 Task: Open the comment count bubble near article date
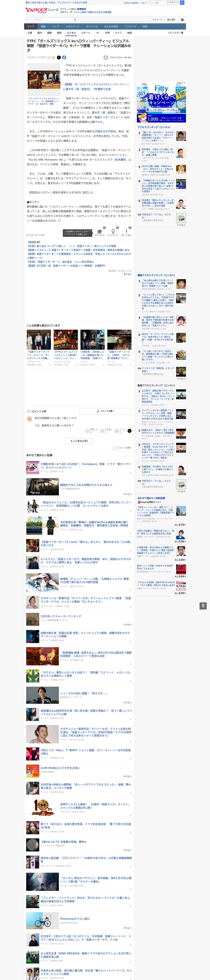(49, 57)
